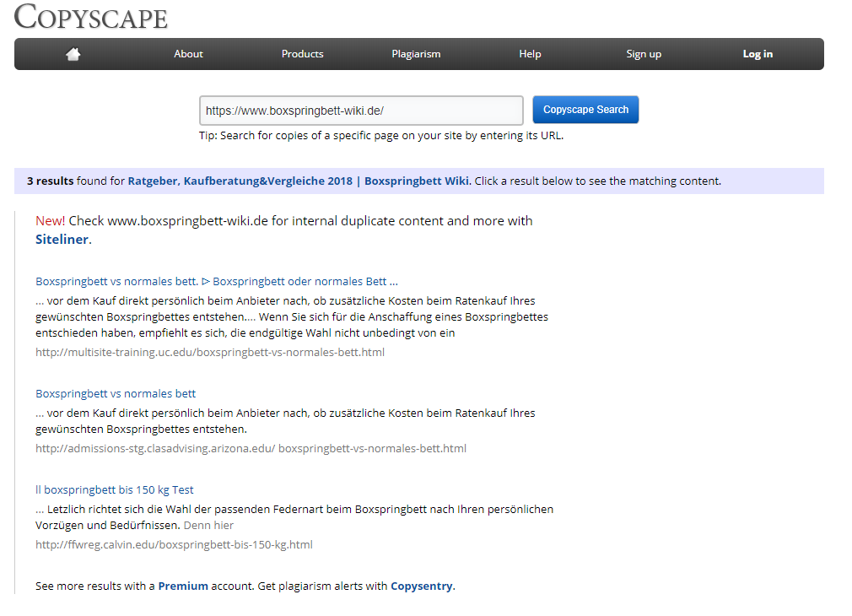
Task: Click Log in in the navigation bar
Action: pos(758,54)
